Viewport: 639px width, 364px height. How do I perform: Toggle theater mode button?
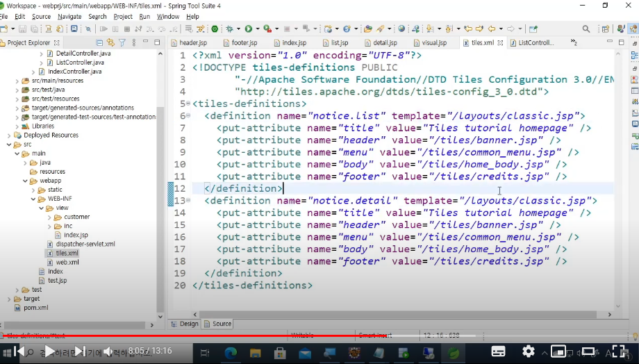(588, 351)
